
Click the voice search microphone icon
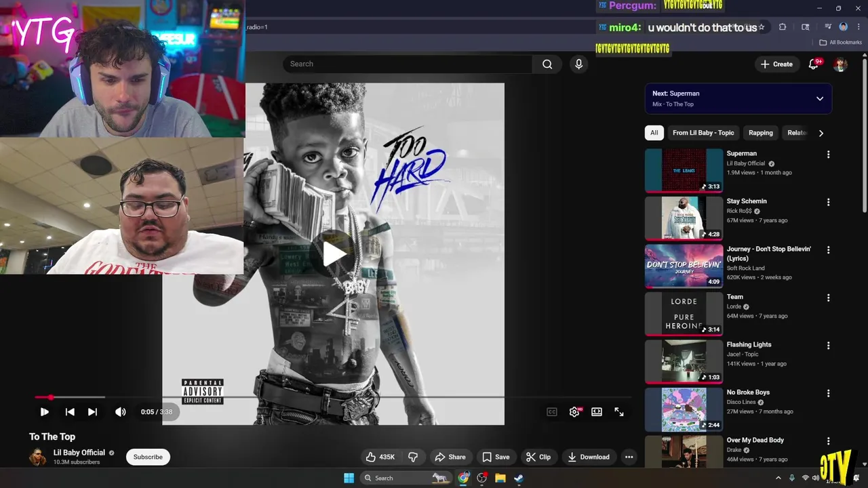click(x=578, y=64)
